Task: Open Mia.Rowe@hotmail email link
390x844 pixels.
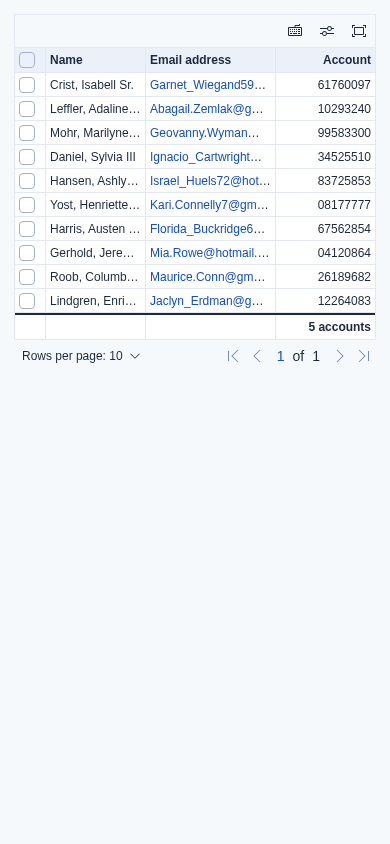Action: [x=209, y=253]
